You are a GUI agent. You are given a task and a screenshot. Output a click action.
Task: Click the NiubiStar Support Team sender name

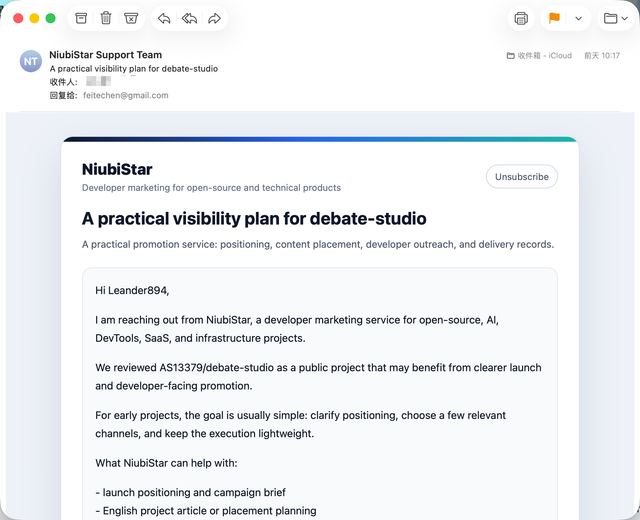[106, 55]
